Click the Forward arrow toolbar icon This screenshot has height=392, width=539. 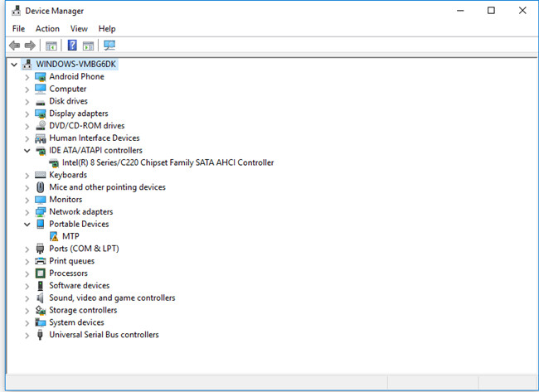[x=30, y=46]
